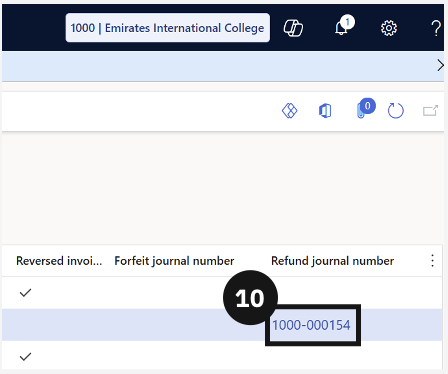Sort by Reversed invoi... column header
The image size is (448, 374).
[59, 261]
